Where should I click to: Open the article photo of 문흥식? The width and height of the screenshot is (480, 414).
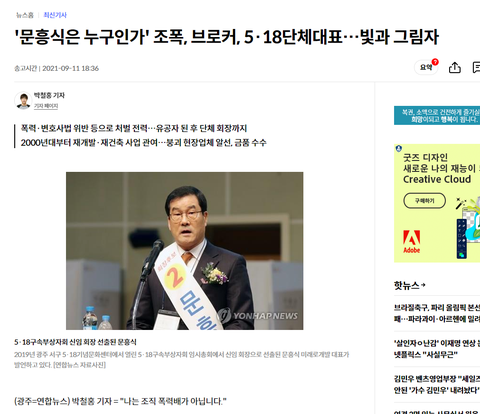tap(185, 251)
